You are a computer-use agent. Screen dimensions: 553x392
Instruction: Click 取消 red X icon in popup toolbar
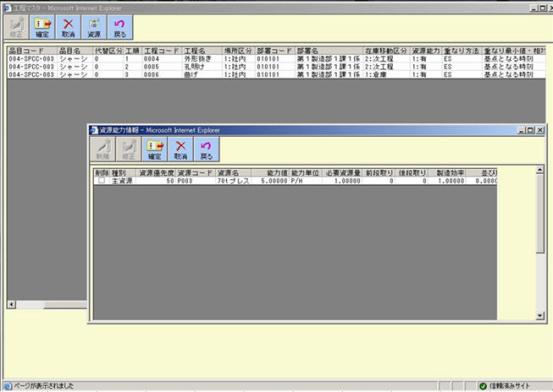181,149
